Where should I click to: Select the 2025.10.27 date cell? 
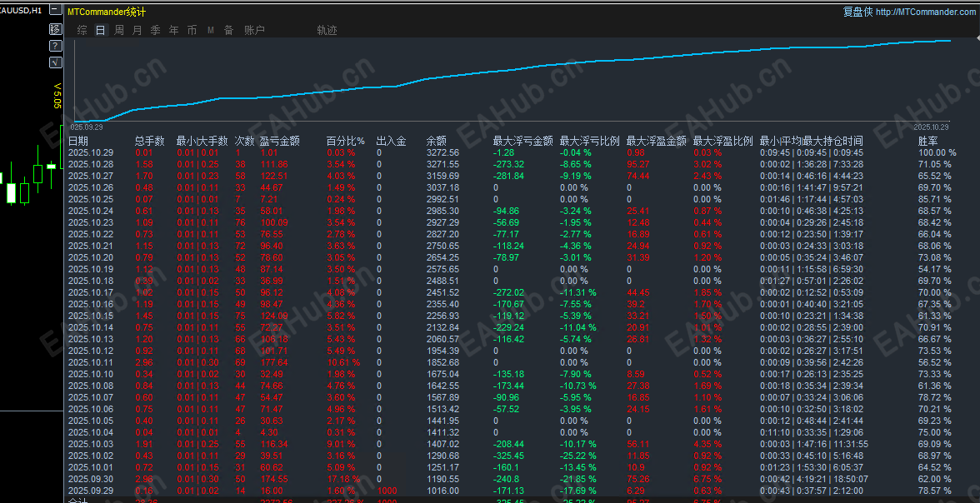(x=91, y=177)
